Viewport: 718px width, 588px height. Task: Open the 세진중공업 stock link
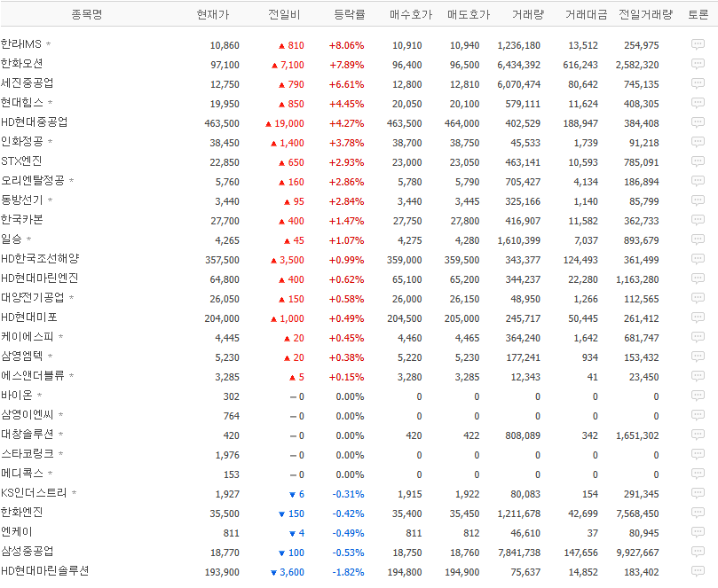(x=27, y=82)
